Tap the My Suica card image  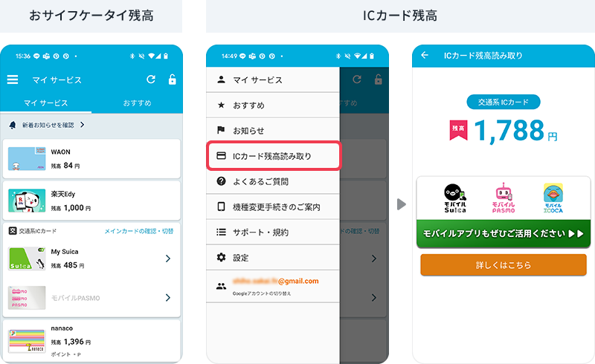pos(27,259)
